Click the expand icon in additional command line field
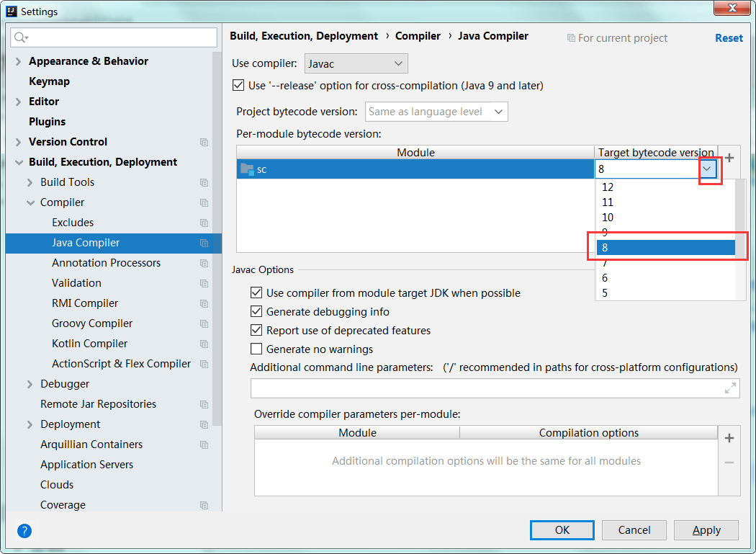This screenshot has width=756, height=554. 731,388
